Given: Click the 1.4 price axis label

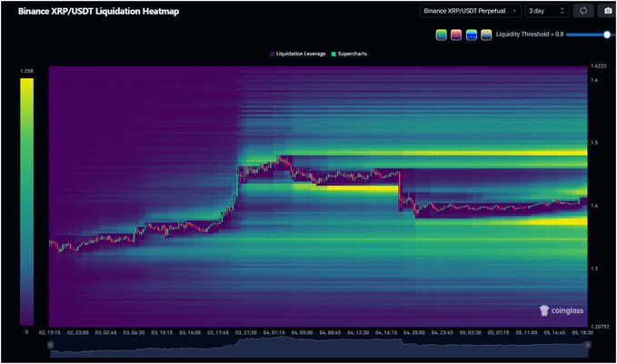Looking at the screenshot, I should pyautogui.click(x=594, y=205).
